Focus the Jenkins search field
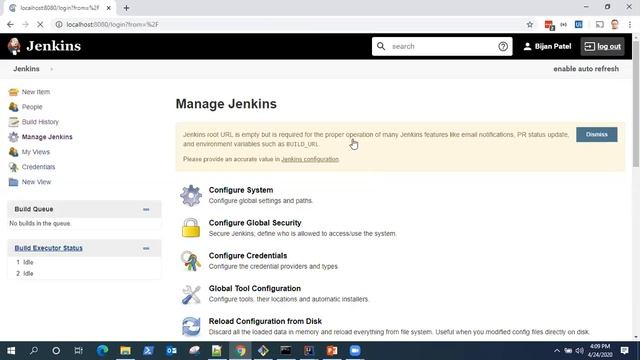This screenshot has height=360, width=640. [x=442, y=47]
